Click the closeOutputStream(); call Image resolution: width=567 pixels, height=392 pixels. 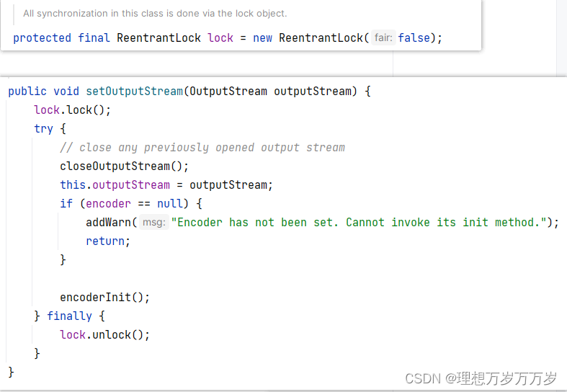[x=124, y=166]
